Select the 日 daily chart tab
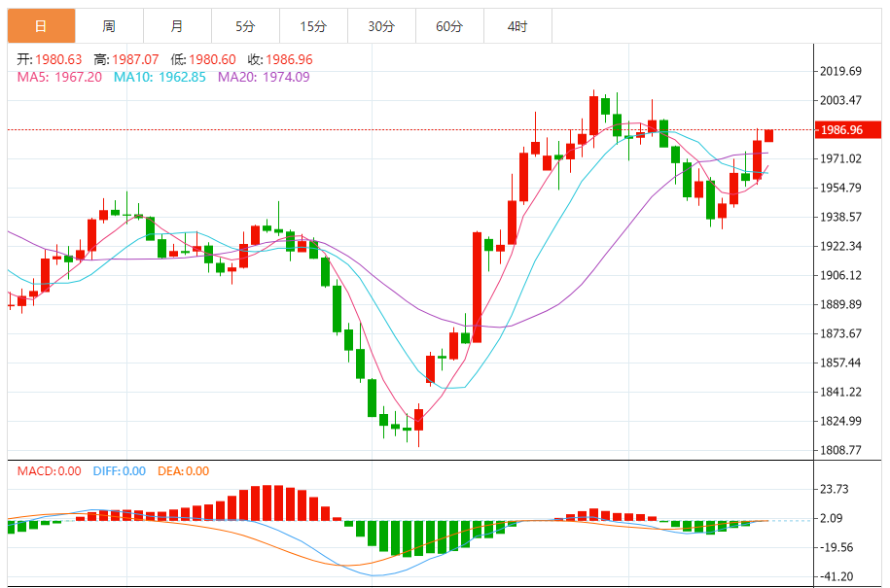890x588 pixels. pyautogui.click(x=42, y=26)
